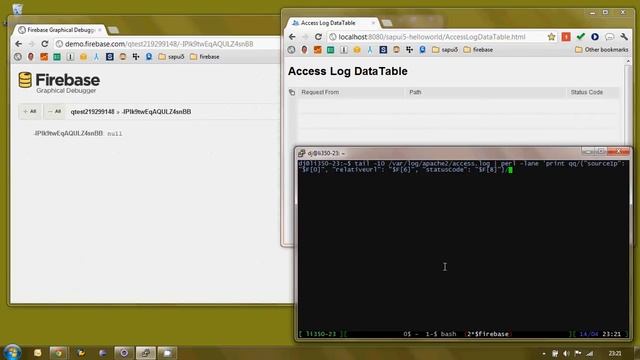
Task: Open sapui5 bookmark folder in Access Log window
Action: click(445, 50)
